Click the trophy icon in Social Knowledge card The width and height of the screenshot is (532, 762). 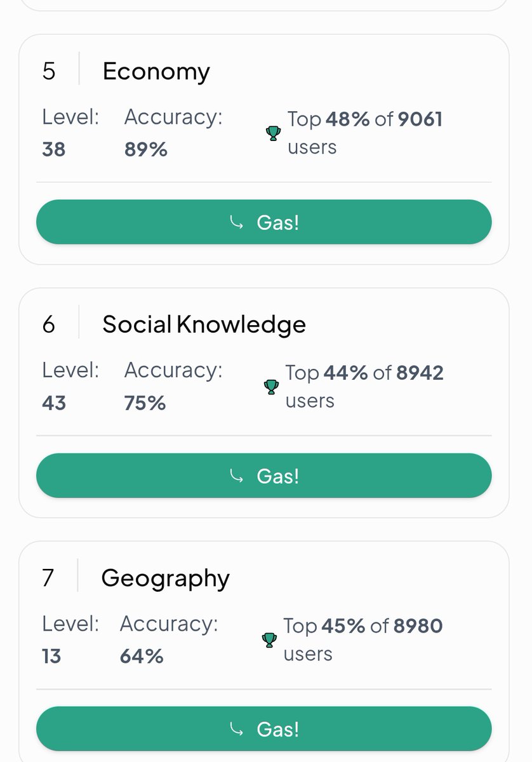(271, 387)
